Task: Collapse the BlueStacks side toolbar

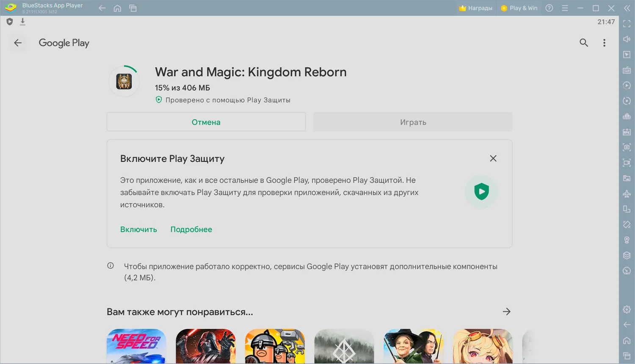Action: tap(627, 8)
